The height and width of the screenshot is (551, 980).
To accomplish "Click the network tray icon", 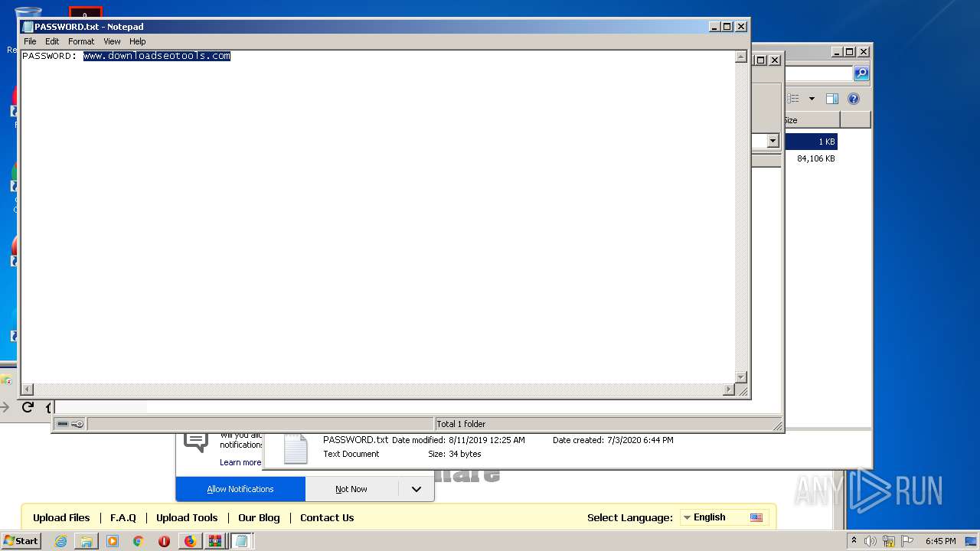I will [889, 541].
